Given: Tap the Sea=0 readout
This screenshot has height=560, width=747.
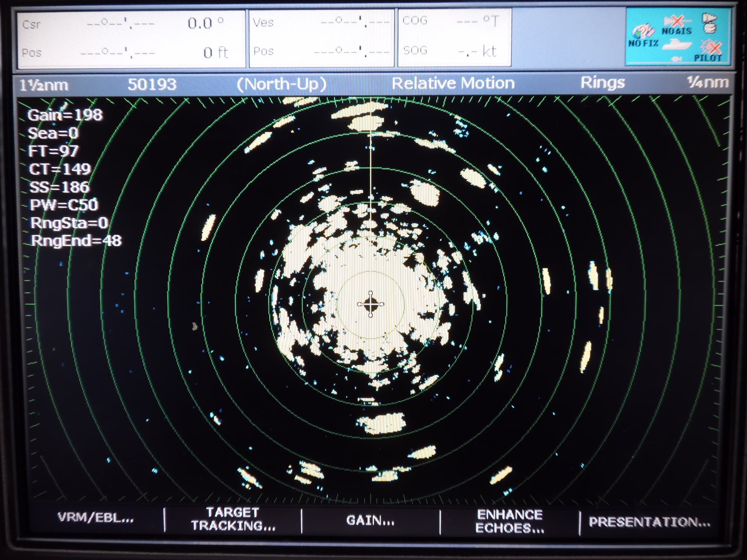Looking at the screenshot, I should (53, 133).
